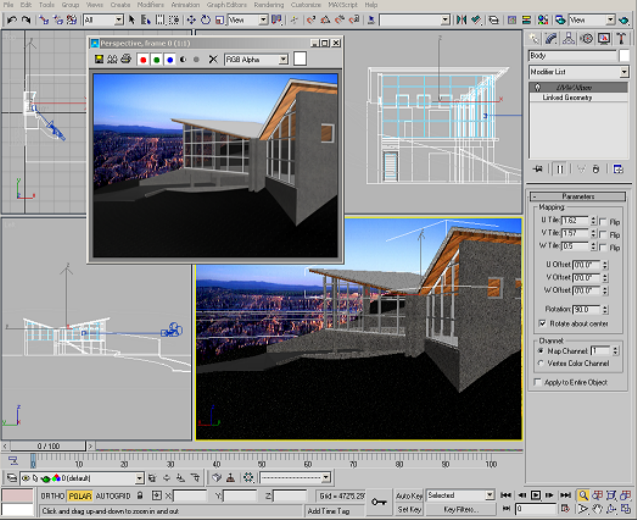Check the U Tile Flip checkbox

pos(602,220)
